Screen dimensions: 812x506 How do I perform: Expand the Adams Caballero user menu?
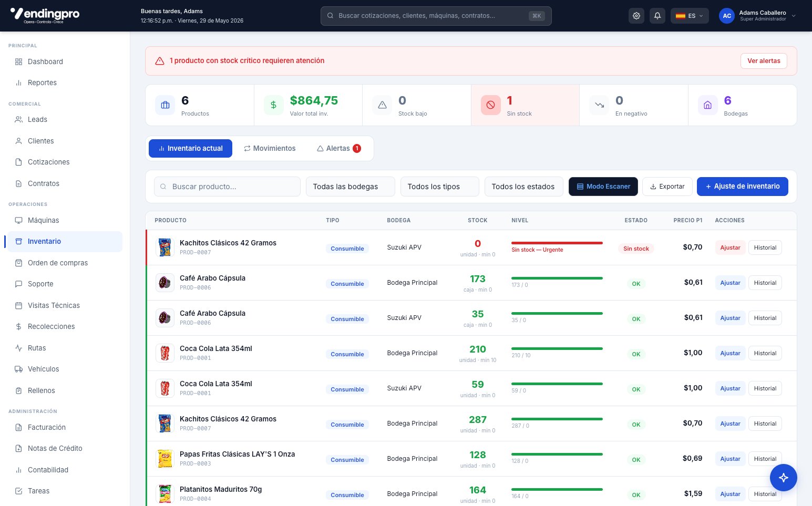(x=757, y=16)
